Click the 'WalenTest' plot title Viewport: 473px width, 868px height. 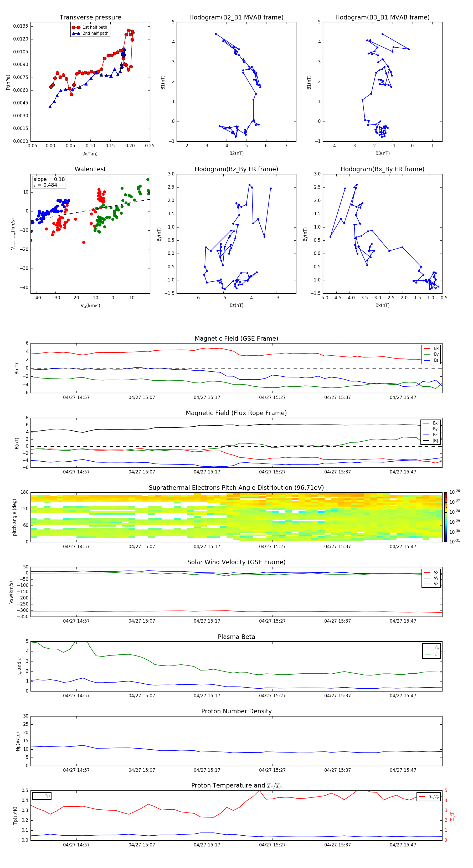(90, 169)
